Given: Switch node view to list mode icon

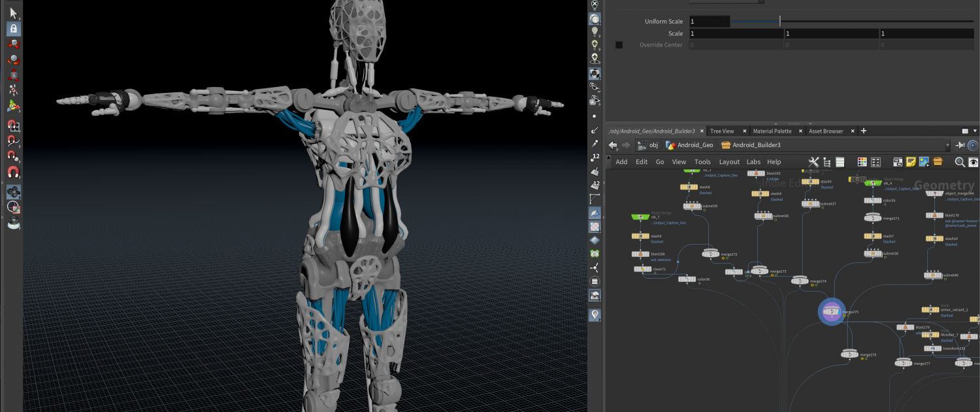Looking at the screenshot, I should (x=840, y=162).
